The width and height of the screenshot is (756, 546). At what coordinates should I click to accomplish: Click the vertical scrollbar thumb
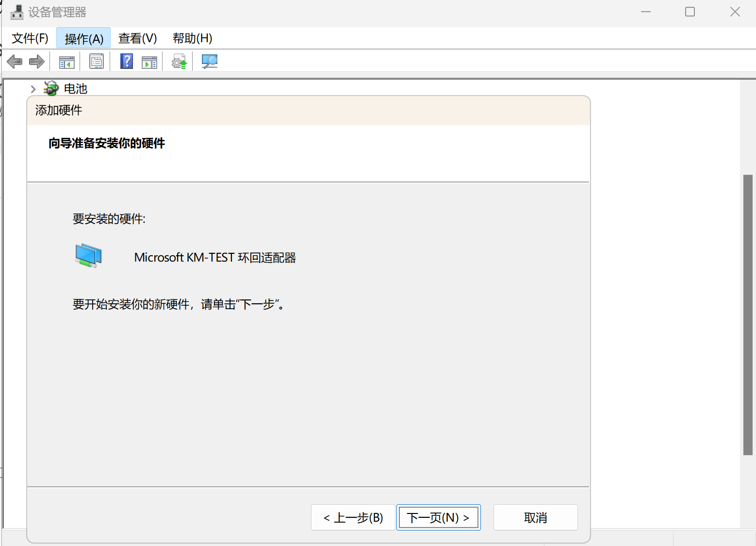[x=748, y=315]
